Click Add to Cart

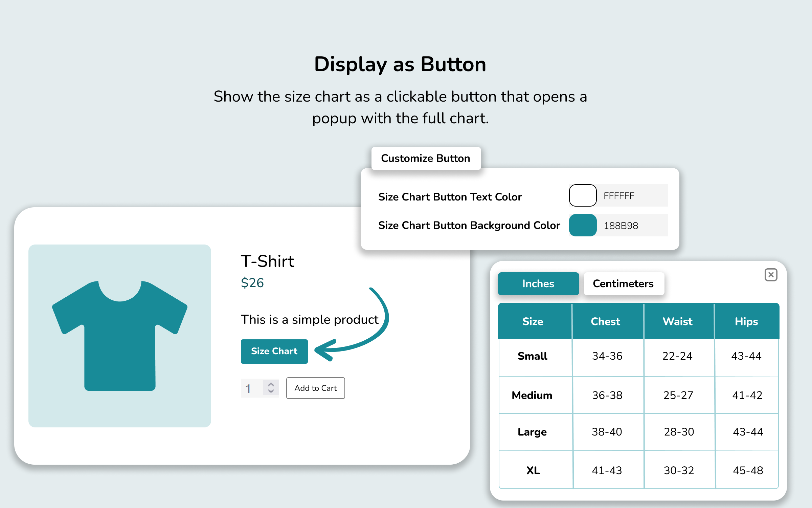click(315, 388)
